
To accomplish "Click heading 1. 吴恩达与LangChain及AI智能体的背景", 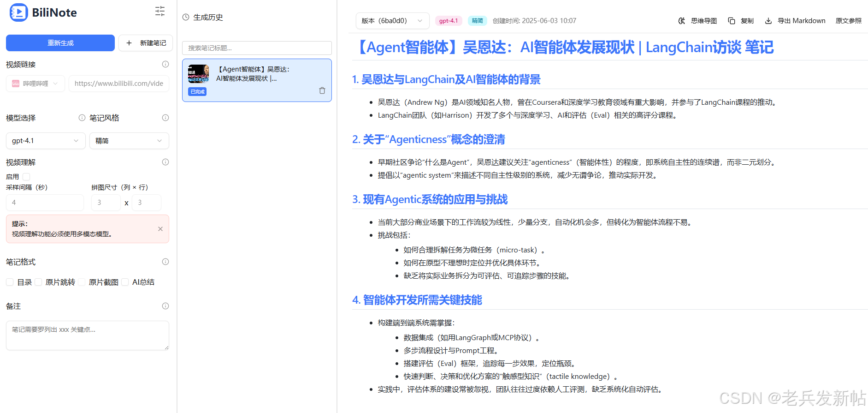I will click(x=446, y=79).
